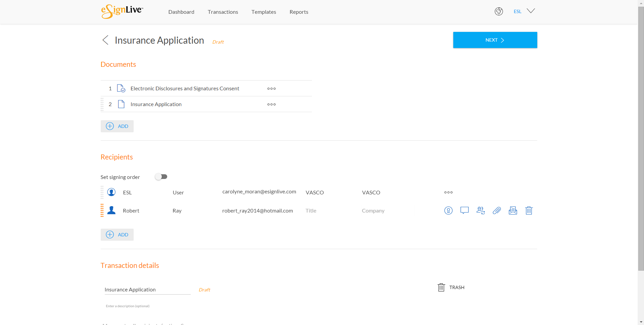This screenshot has width=644, height=325.
Task: Add a new document with the ADD button
Action: [x=117, y=126]
